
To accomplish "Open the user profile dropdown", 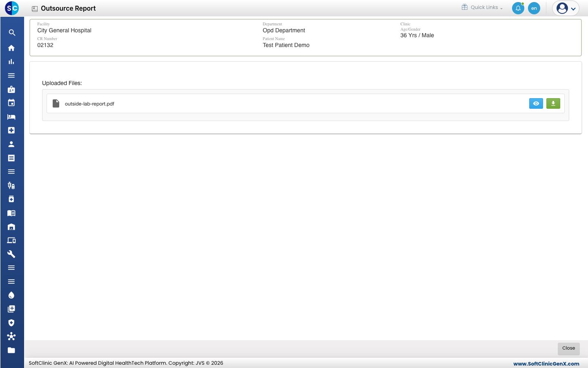I will [566, 8].
